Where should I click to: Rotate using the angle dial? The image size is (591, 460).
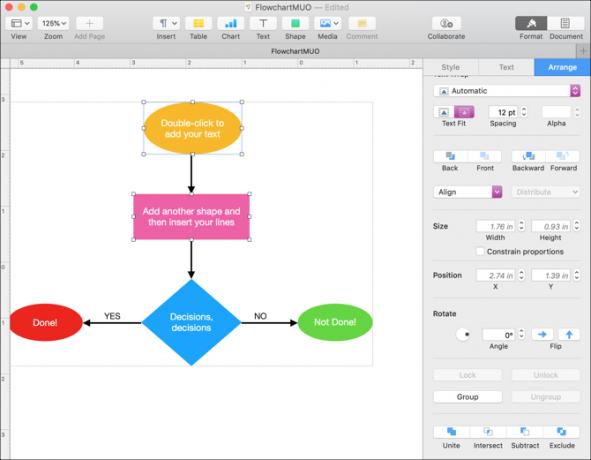(x=463, y=334)
